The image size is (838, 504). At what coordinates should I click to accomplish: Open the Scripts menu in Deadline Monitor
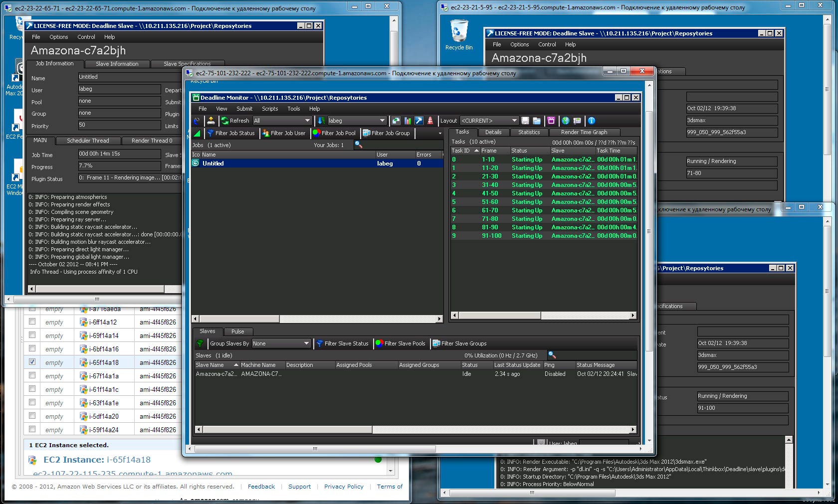[270, 109]
